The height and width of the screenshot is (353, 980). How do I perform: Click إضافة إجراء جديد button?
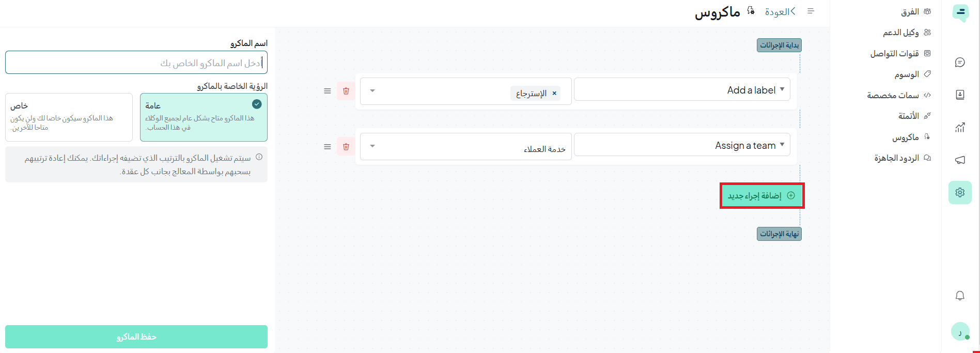point(762,195)
